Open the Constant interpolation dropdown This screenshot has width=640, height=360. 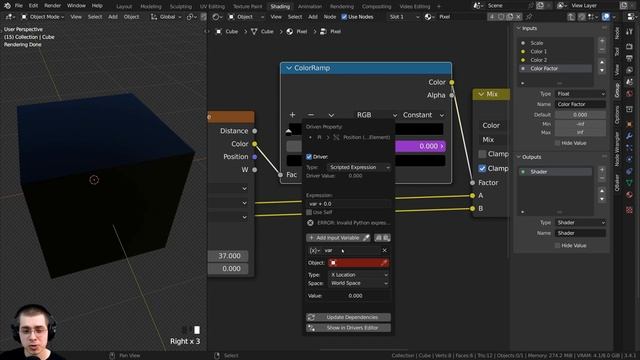coord(423,115)
